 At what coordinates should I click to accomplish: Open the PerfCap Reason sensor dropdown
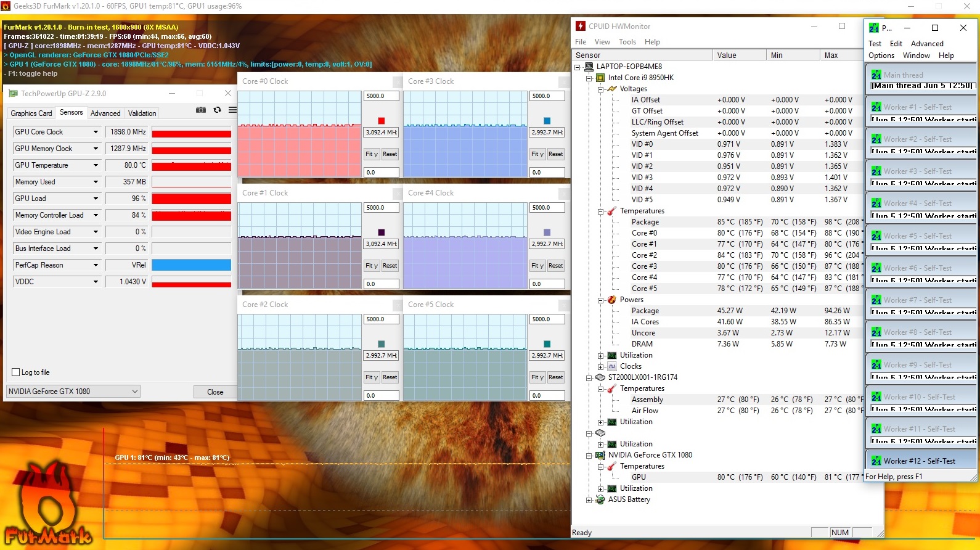(96, 265)
